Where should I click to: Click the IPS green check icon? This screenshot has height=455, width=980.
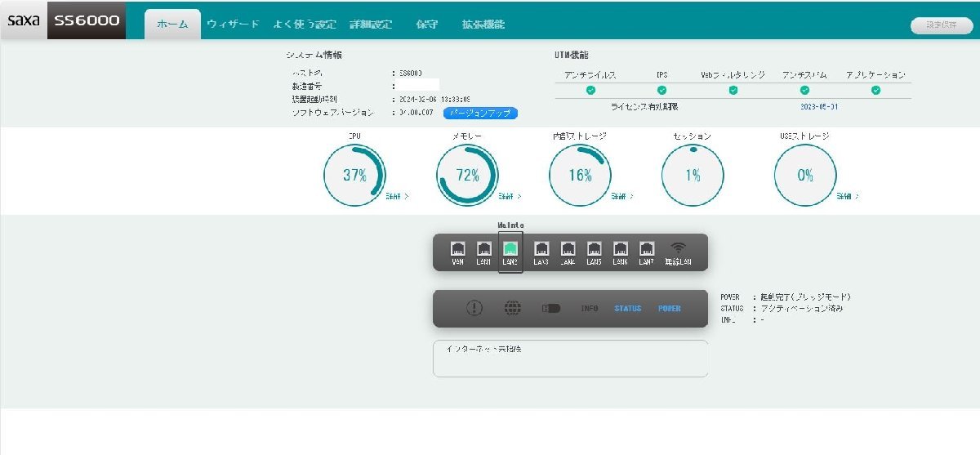(661, 90)
